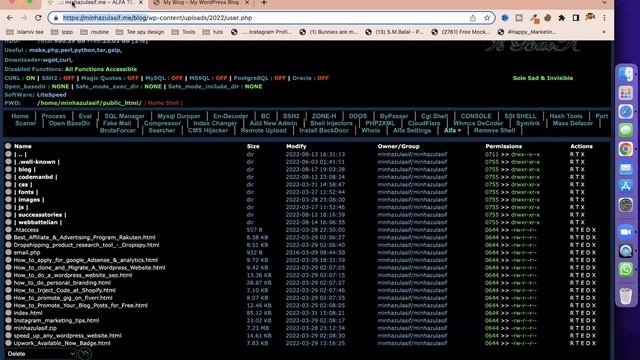
Task: Click the browser forward arrow
Action: (x=24, y=18)
